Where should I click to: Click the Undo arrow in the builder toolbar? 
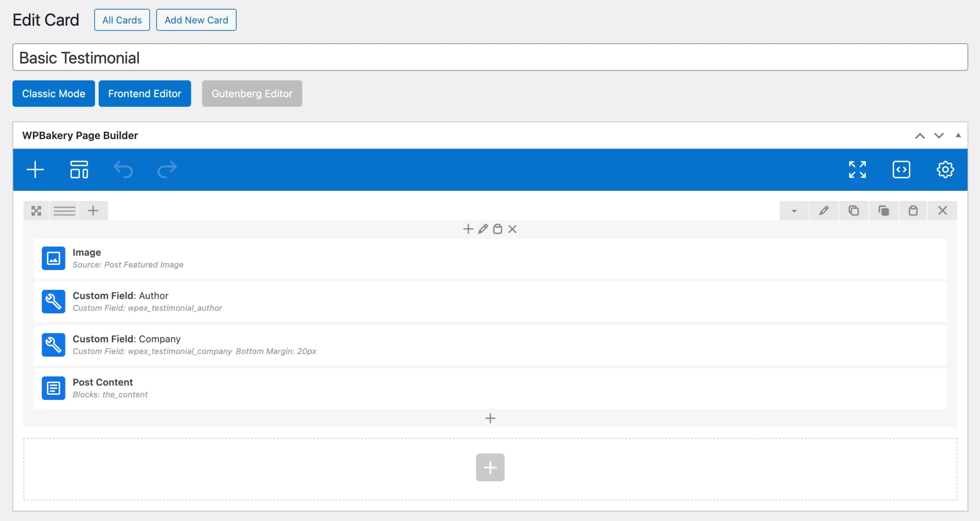point(123,169)
